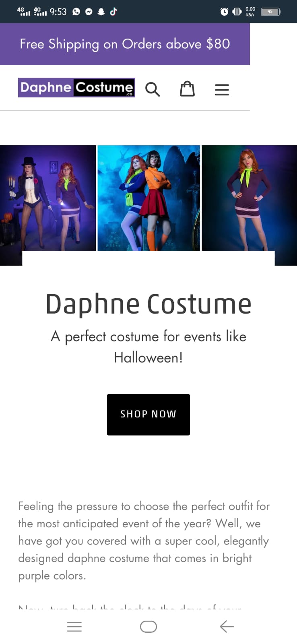
Task: Open the Zatanna and Daphne costume photo
Action: point(48,198)
